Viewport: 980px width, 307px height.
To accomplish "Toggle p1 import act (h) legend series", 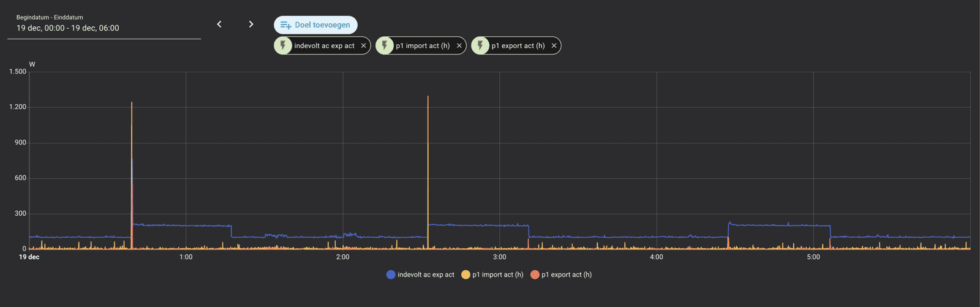I will click(x=497, y=275).
